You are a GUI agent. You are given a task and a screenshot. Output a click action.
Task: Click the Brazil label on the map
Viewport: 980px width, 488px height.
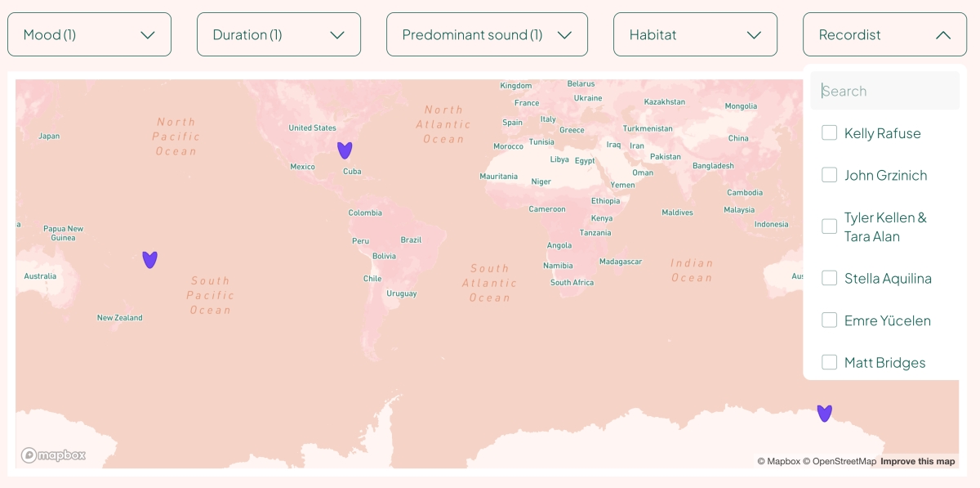pyautogui.click(x=411, y=240)
